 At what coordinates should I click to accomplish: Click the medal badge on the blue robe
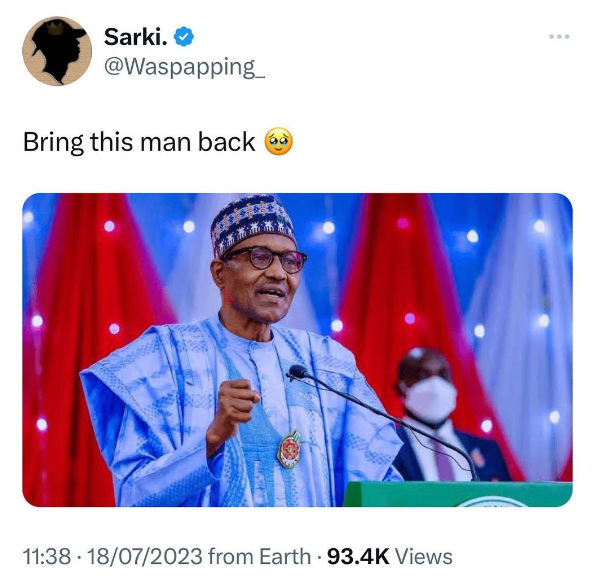(289, 449)
